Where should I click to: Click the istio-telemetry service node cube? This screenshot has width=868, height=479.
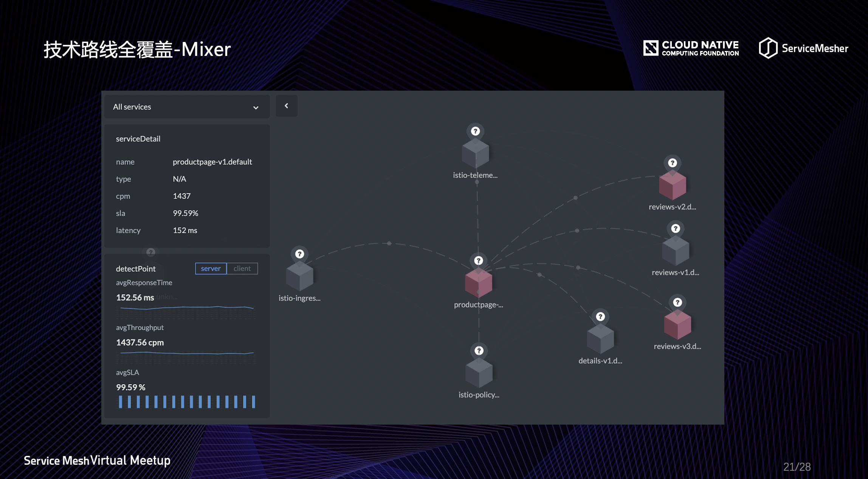(475, 153)
